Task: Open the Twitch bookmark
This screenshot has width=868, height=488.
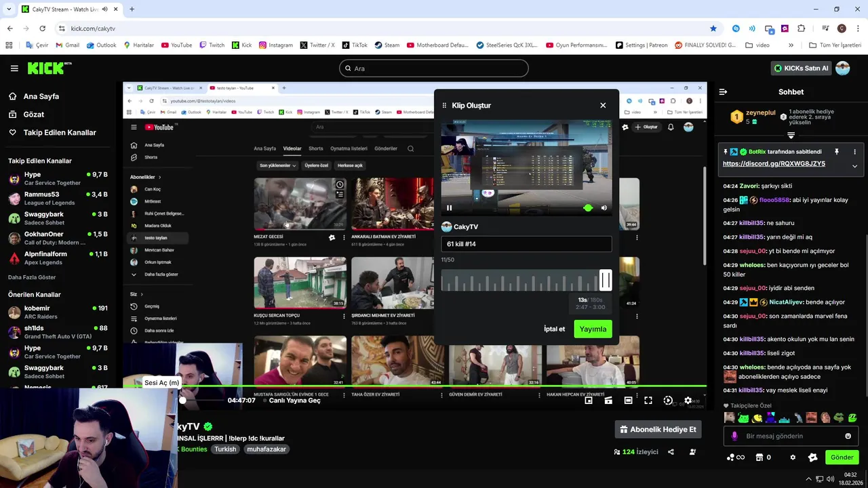Action: (x=212, y=45)
